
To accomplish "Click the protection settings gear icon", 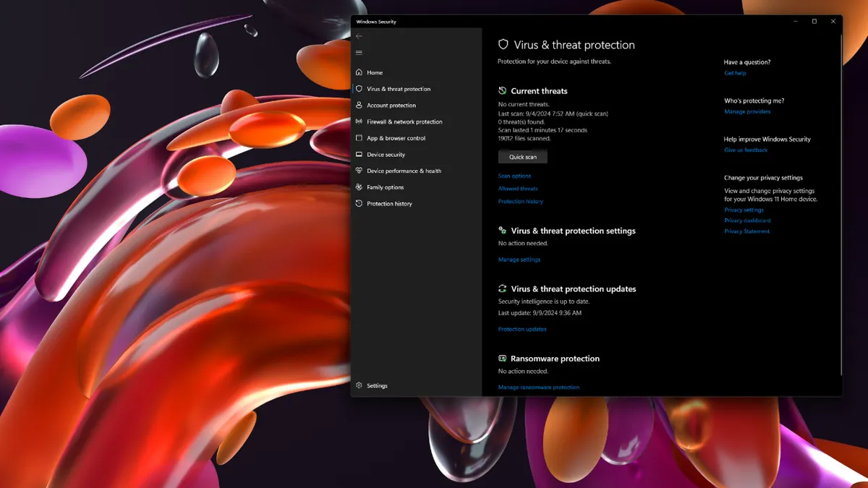I will coord(503,231).
